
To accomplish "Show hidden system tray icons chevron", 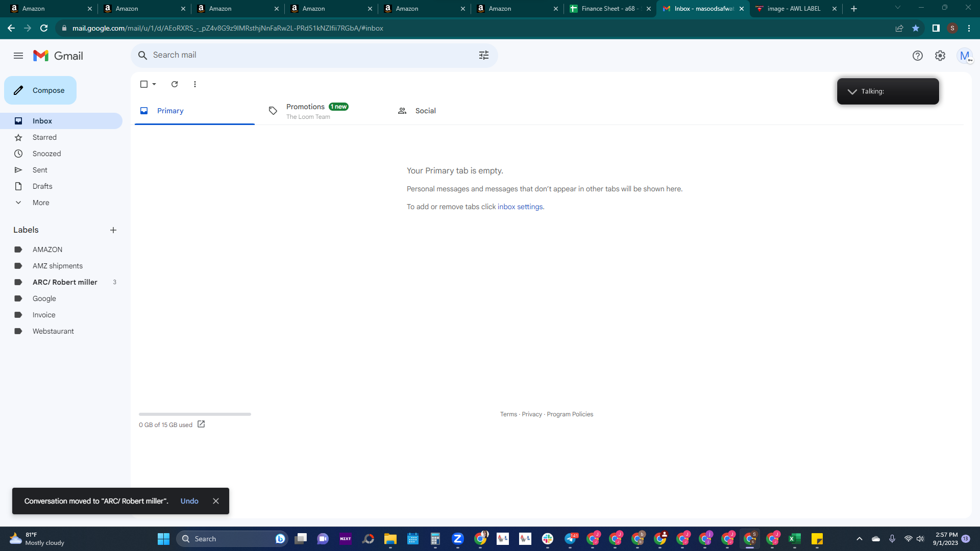I will [860, 539].
